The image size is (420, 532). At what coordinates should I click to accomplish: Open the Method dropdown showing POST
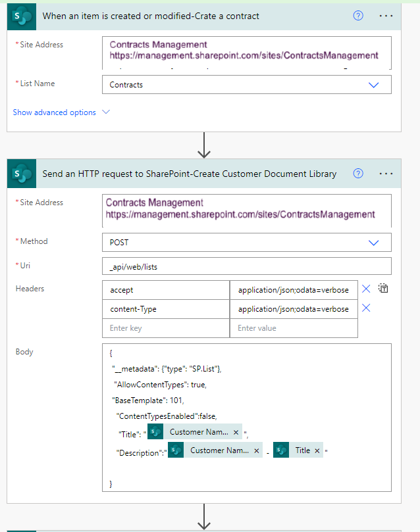tap(373, 243)
